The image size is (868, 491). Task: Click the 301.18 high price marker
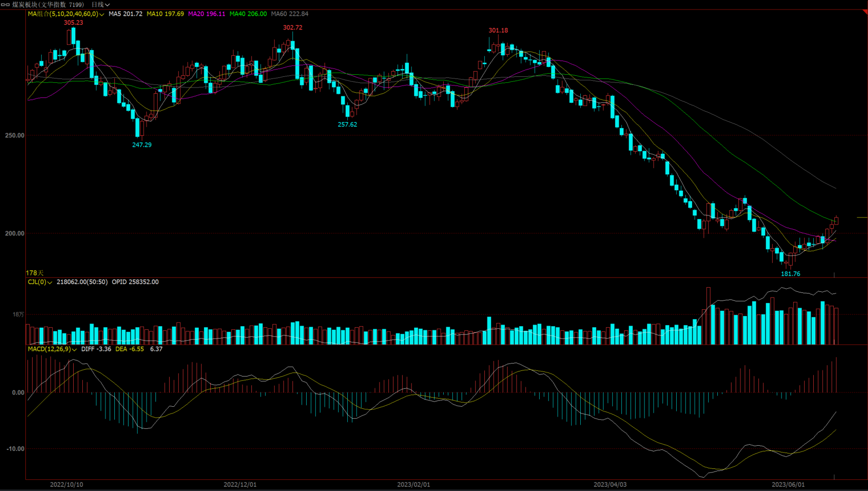498,31
